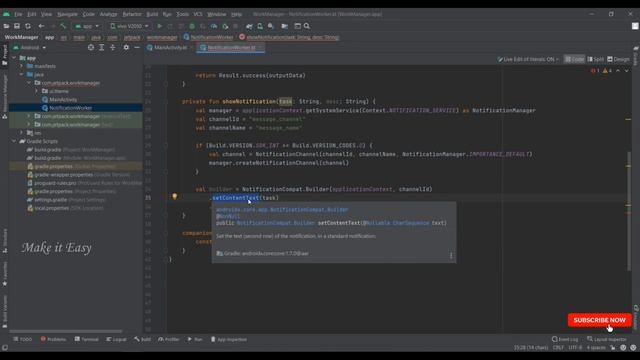Click Collapse All in project panel
The image size is (640, 360).
point(113,47)
